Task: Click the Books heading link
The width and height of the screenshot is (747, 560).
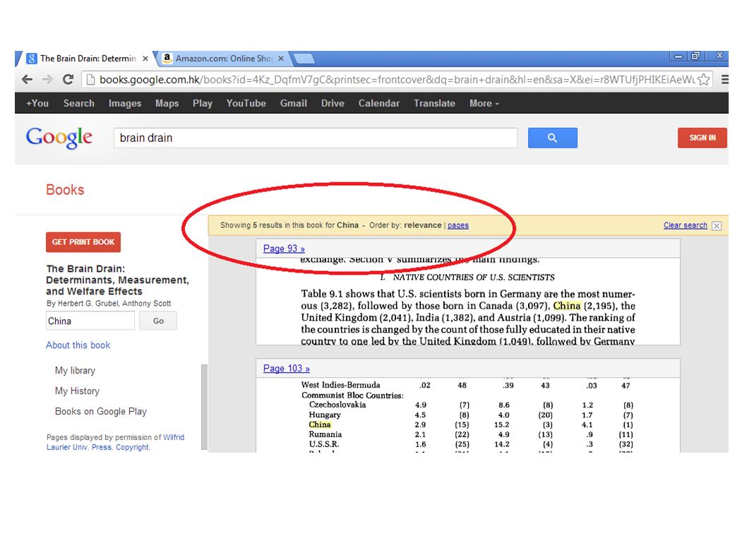Action: 65,190
